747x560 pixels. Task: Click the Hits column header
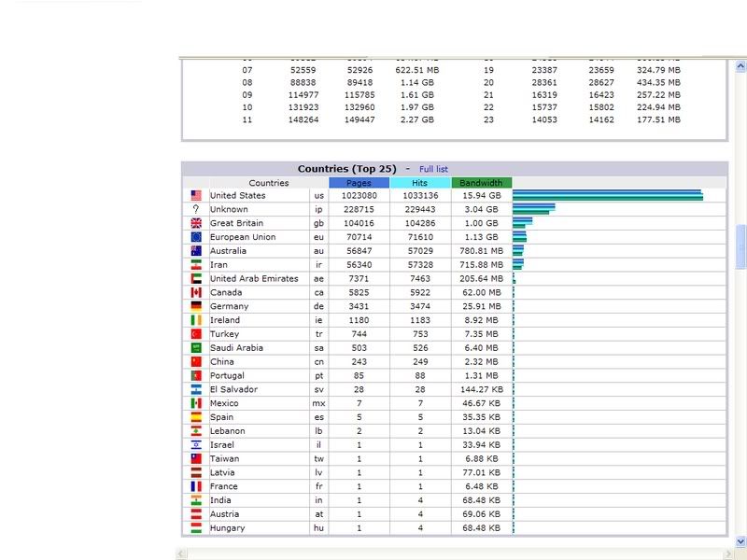(420, 183)
